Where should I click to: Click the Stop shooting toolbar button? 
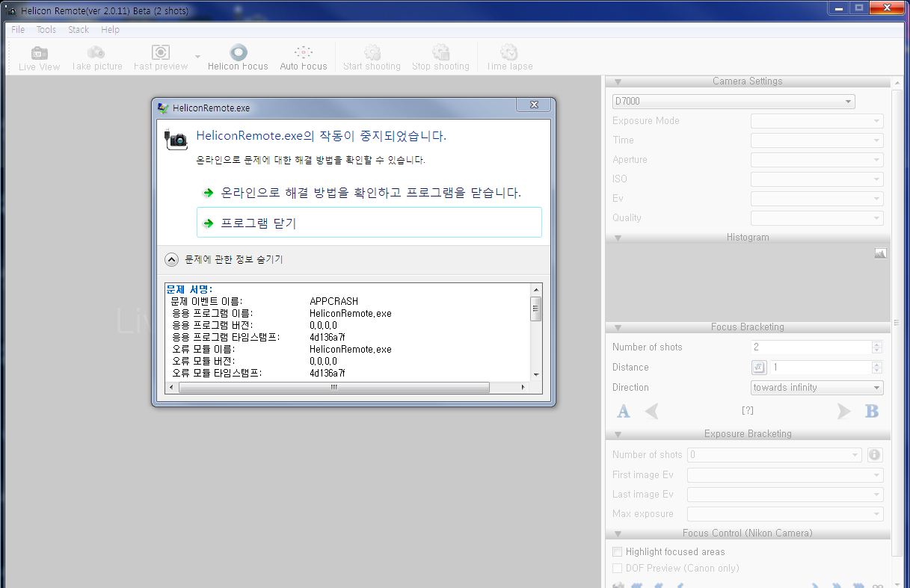tap(440, 58)
